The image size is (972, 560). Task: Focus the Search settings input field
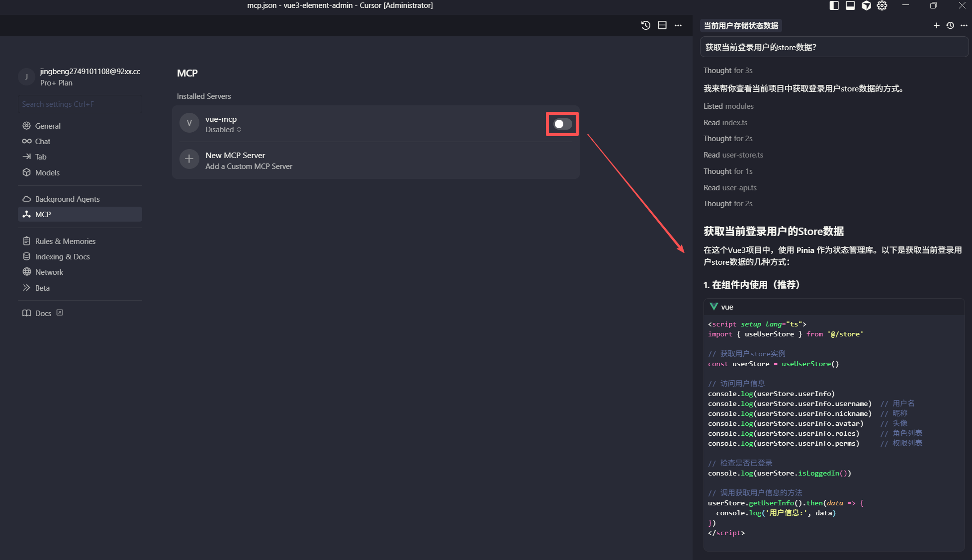(80, 104)
